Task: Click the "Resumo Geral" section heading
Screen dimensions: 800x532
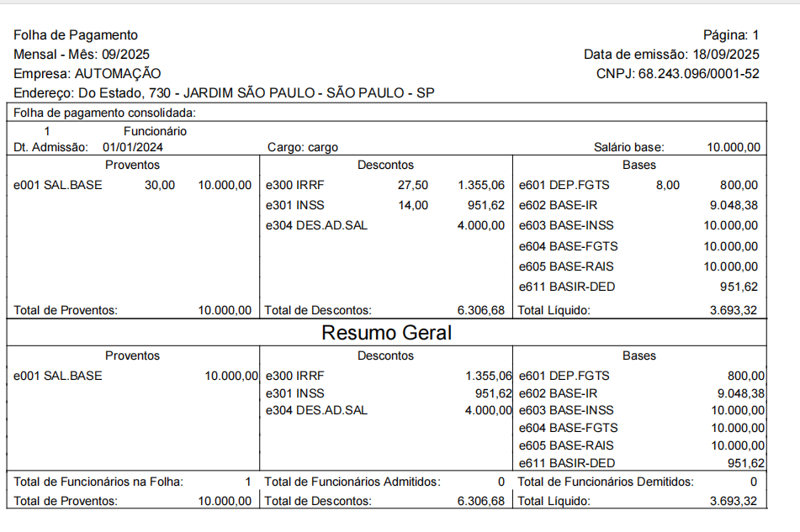Action: coord(386,333)
